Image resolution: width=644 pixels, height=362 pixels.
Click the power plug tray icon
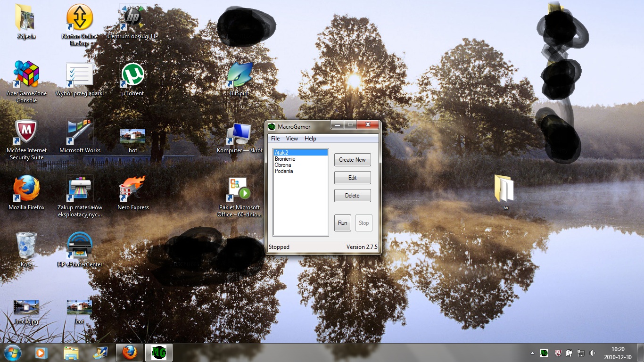coord(570,353)
